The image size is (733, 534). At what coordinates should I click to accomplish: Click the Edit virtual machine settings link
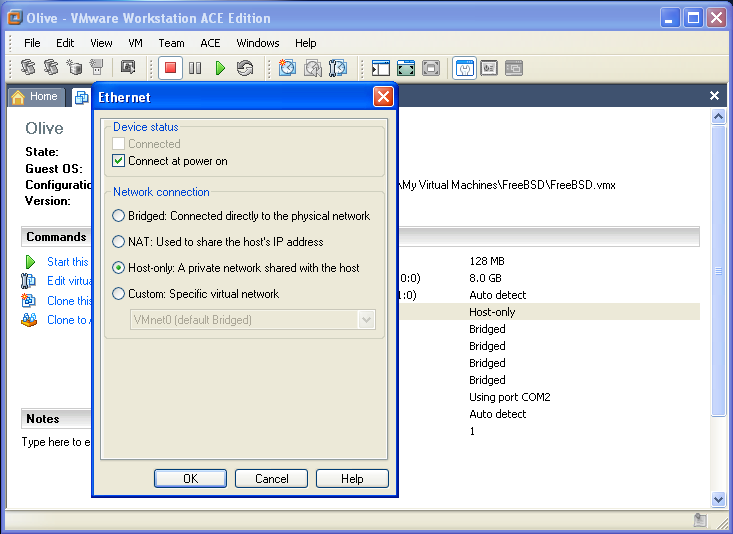click(x=69, y=281)
